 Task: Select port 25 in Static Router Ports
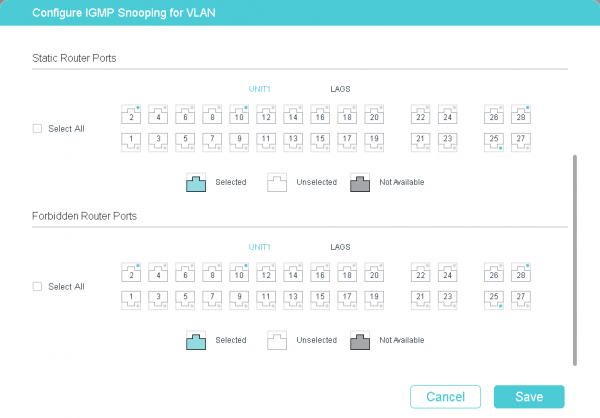coord(494,141)
